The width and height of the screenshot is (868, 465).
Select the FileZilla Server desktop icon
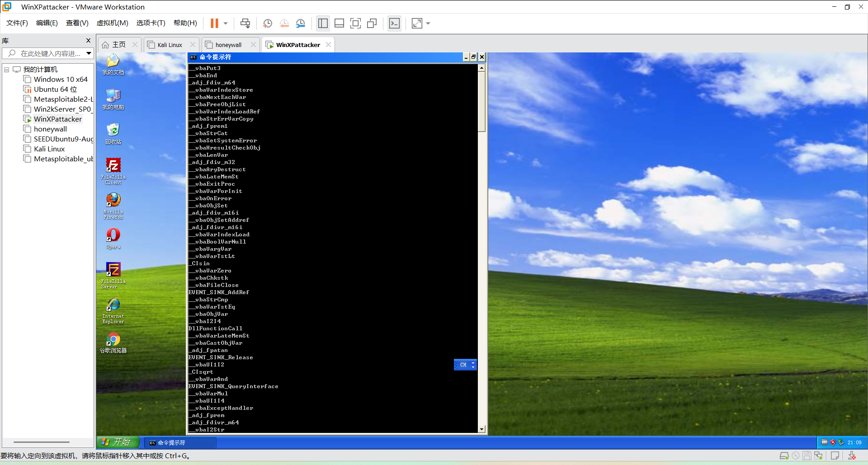coord(113,276)
